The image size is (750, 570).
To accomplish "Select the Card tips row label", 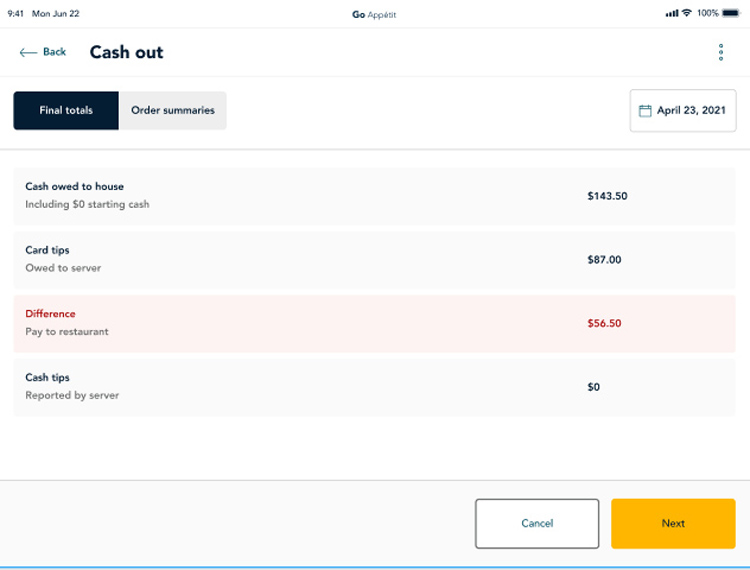I will (47, 250).
